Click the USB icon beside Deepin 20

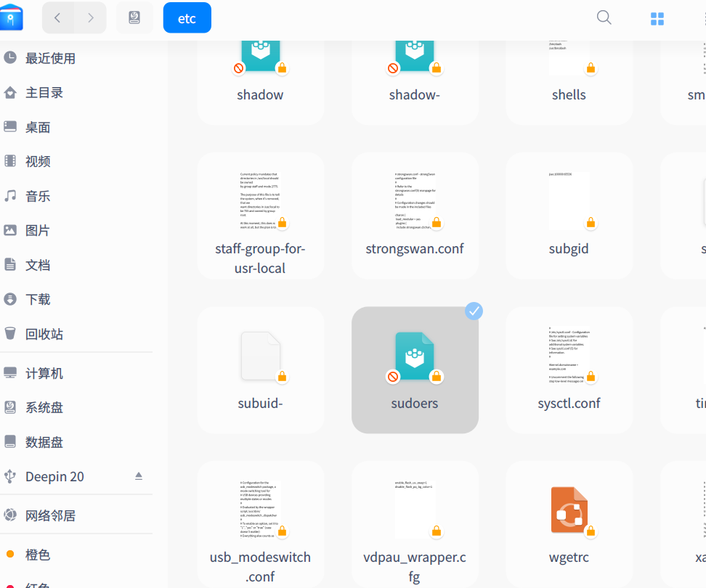(10, 476)
